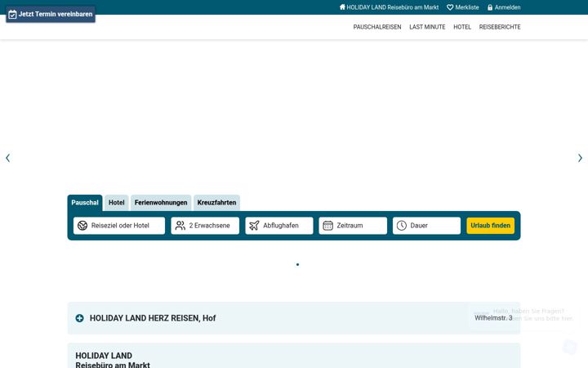Open the REISEBERICHTE menu item
Image resolution: width=588 pixels, height=368 pixels.
(x=500, y=27)
